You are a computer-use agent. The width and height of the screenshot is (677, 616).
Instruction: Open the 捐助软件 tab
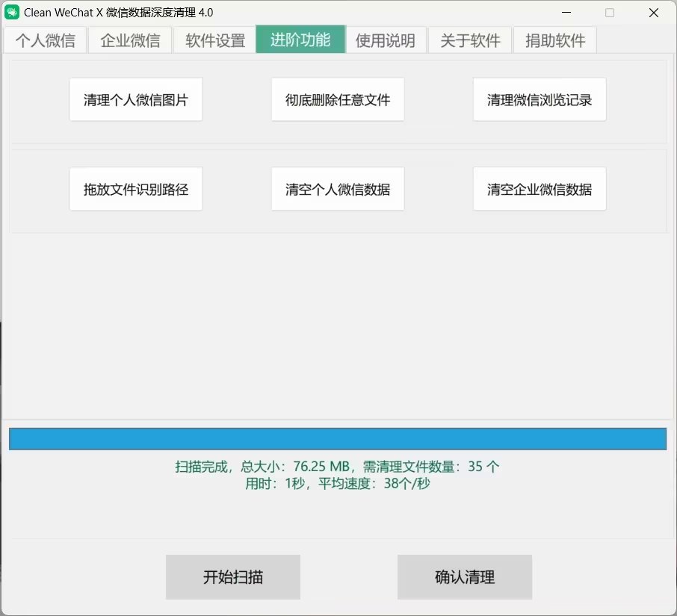click(555, 40)
